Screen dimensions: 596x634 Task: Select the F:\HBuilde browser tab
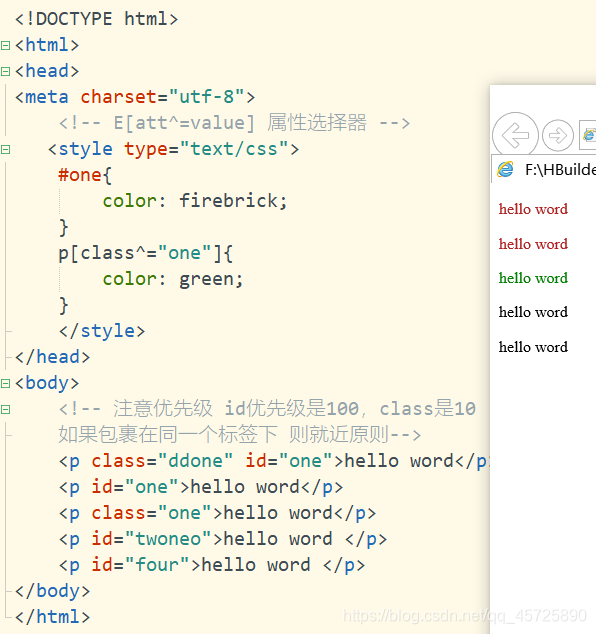tap(544, 169)
